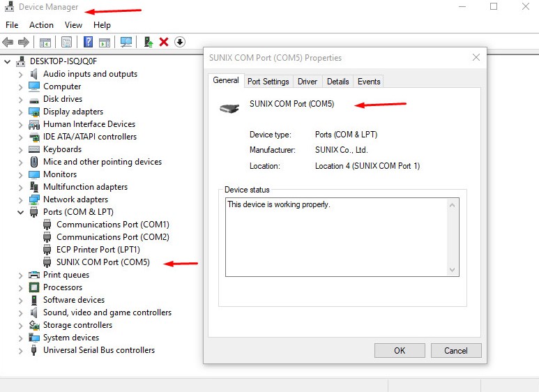The image size is (539, 392).
Task: Click the Back arrow toolbar icon
Action: point(8,42)
